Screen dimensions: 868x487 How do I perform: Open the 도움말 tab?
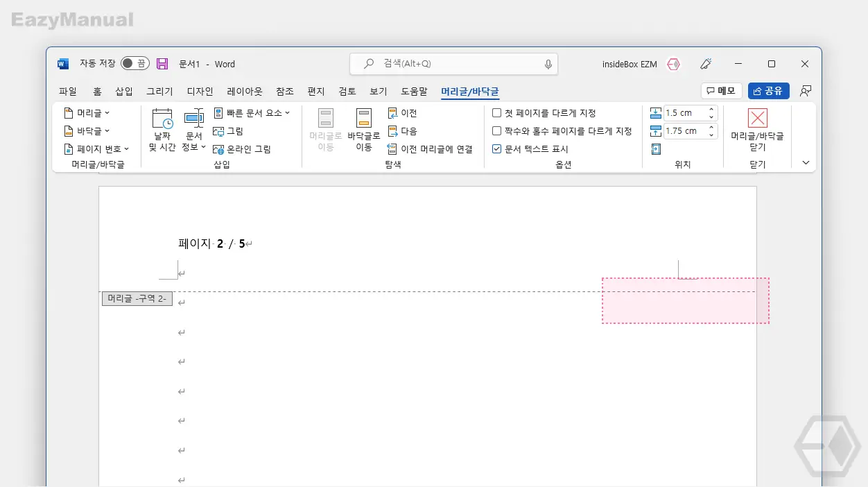[x=414, y=91]
